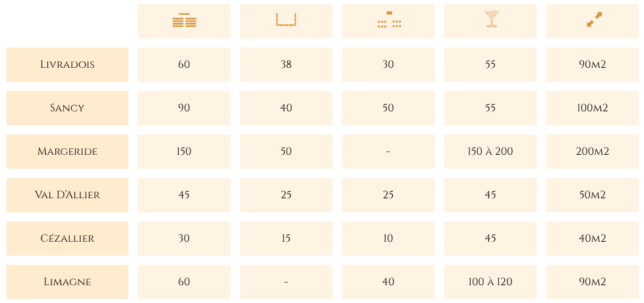644x303 pixels.
Task: Select the Sancy room row header
Action: pyautogui.click(x=67, y=108)
